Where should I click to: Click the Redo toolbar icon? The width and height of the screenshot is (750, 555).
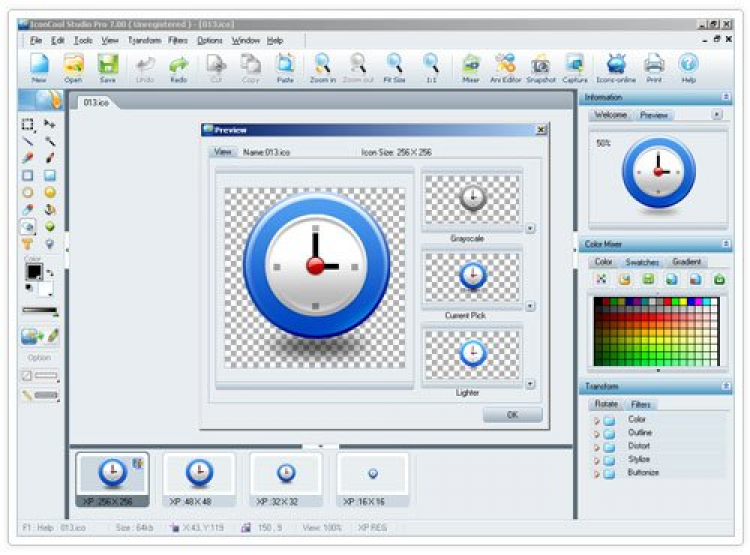tap(179, 68)
